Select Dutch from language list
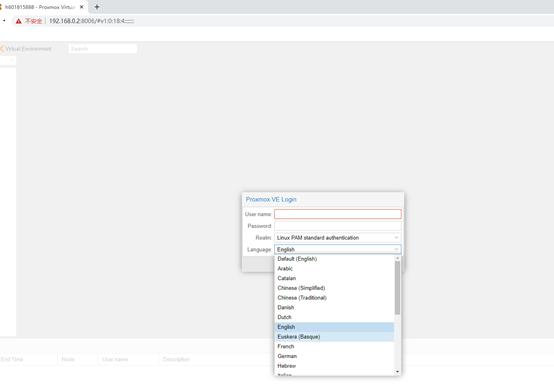 [x=334, y=317]
